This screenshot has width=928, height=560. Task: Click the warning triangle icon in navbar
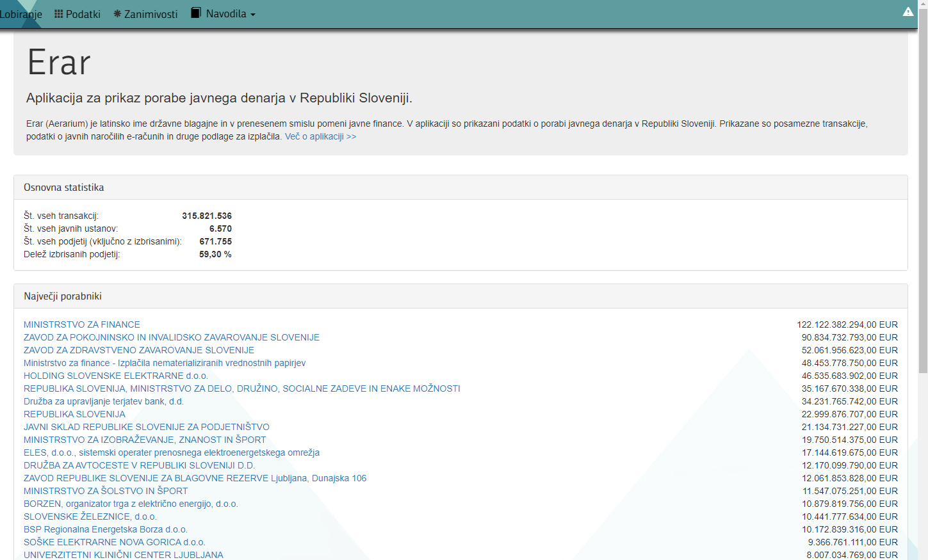(x=908, y=12)
